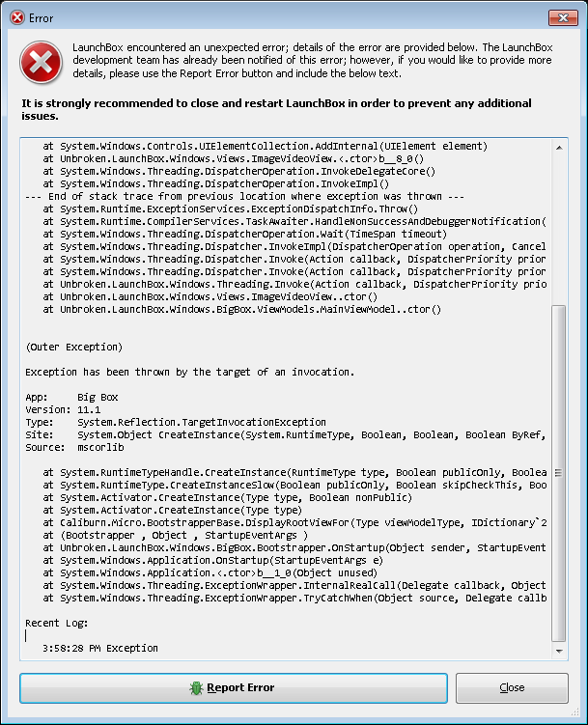Viewport: 588px width, 725px height.
Task: Click the Close button at the bottom
Action: (512, 688)
